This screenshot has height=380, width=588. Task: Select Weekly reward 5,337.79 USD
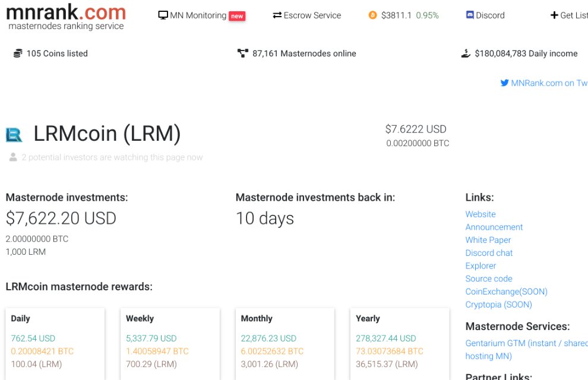(151, 338)
